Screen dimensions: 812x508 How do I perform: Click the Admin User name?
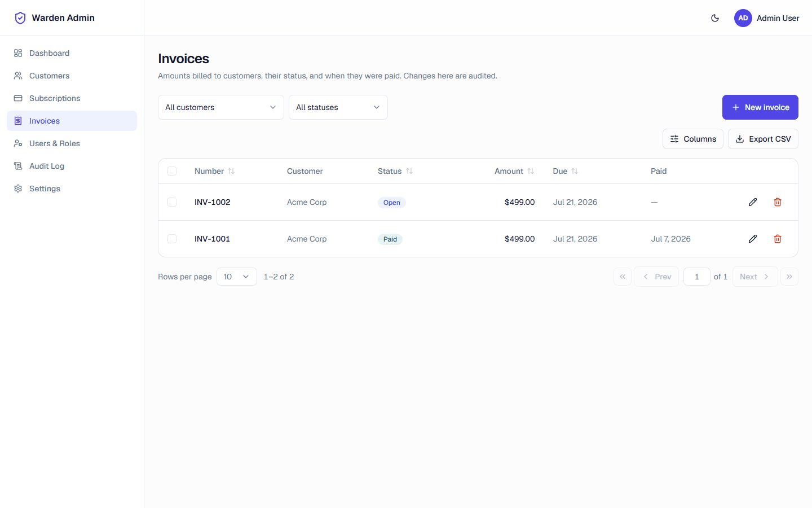tap(778, 18)
